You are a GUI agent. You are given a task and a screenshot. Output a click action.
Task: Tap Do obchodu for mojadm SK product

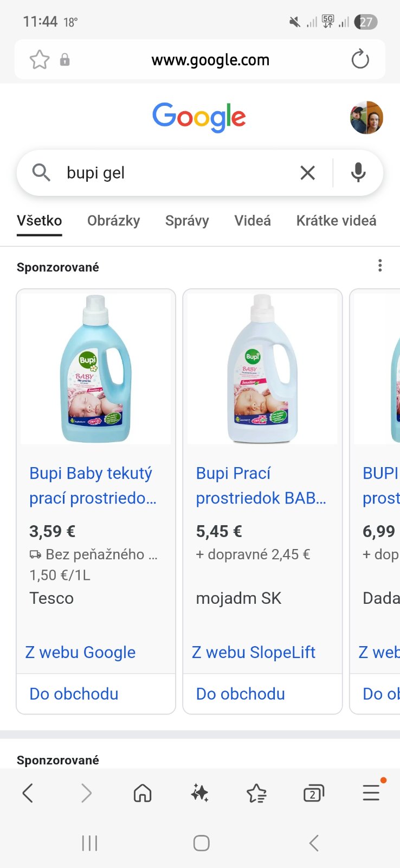pyautogui.click(x=241, y=694)
